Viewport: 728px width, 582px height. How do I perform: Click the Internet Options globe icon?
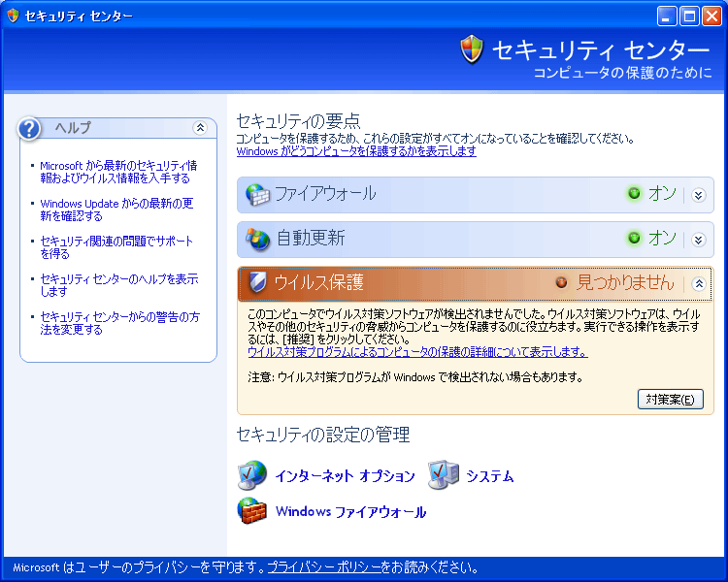point(252,475)
